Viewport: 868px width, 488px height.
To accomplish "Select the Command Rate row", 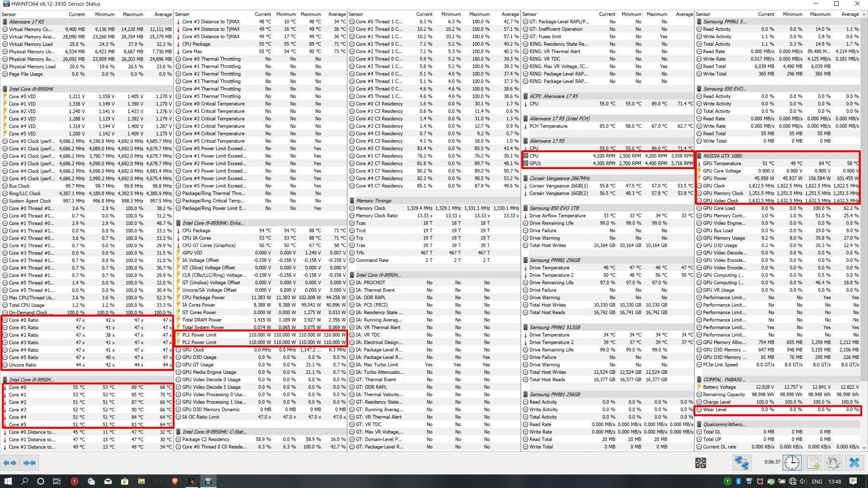I will 434,260.
